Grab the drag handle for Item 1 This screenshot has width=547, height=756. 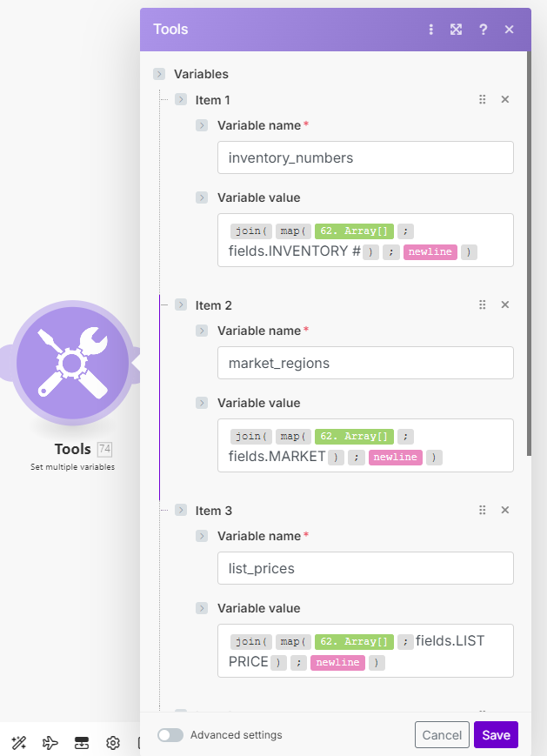pos(482,100)
